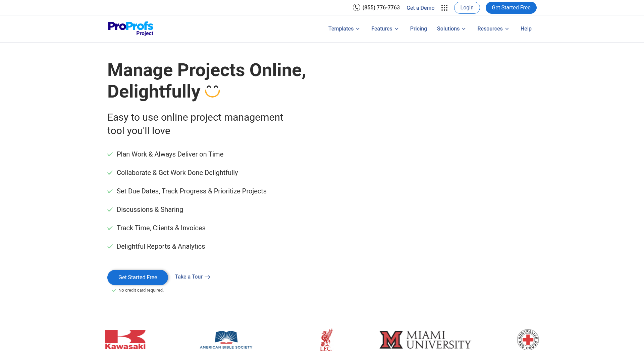Select Pricing in the navigation bar

[418, 28]
